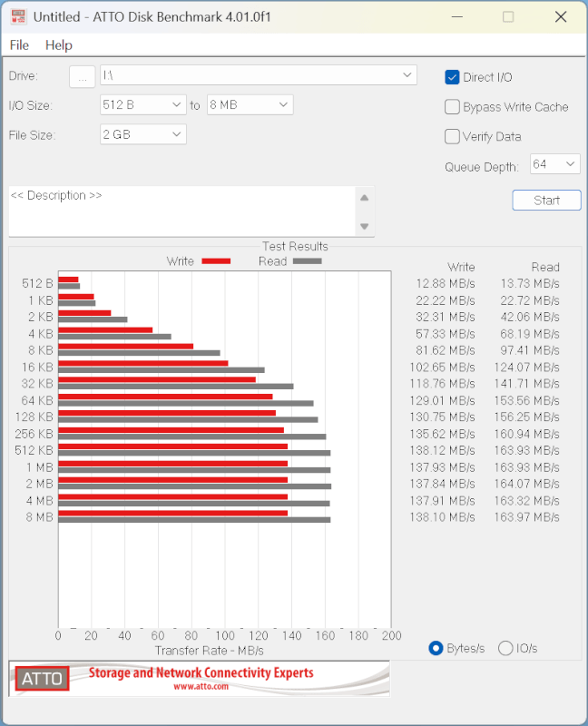Image resolution: width=588 pixels, height=726 pixels.
Task: Open the Queue Depth 64 dropdown
Action: [x=554, y=164]
